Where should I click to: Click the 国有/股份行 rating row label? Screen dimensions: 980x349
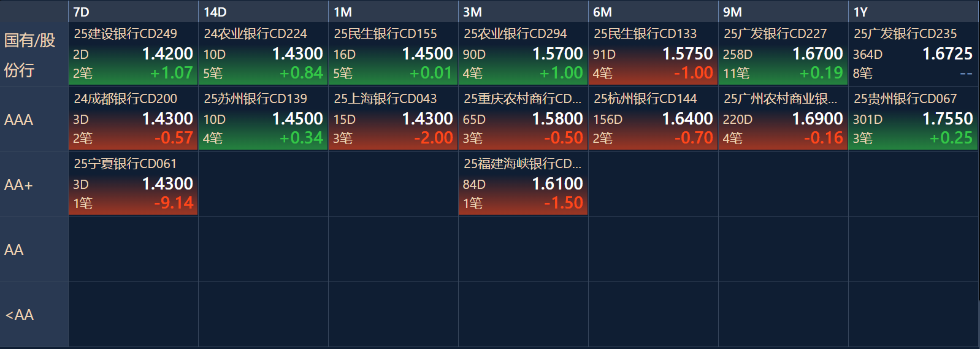34,55
